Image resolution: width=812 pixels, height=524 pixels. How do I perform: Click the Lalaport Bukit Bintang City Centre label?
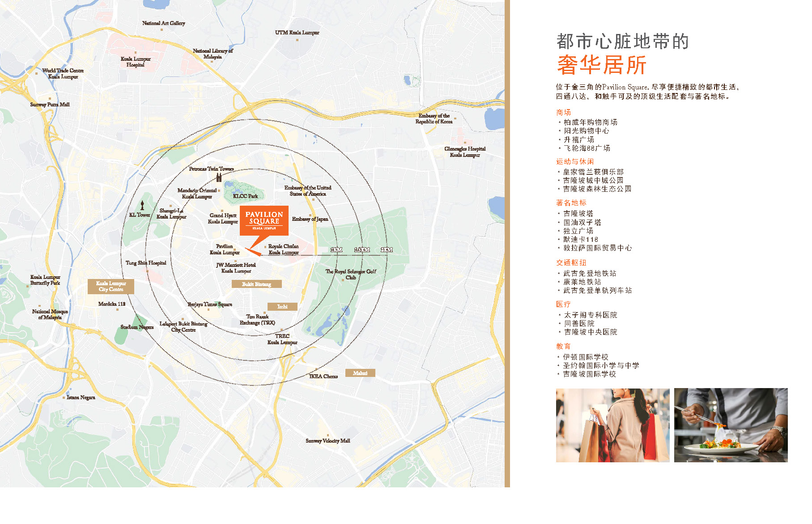[183, 327]
